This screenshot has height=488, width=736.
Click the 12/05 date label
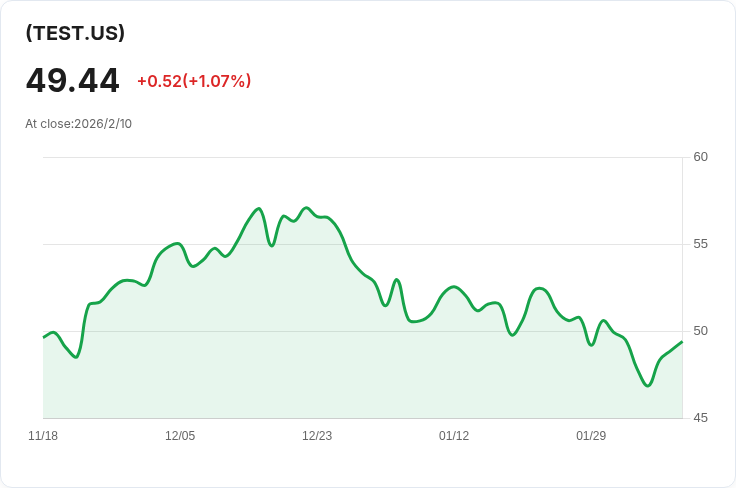pos(180,436)
